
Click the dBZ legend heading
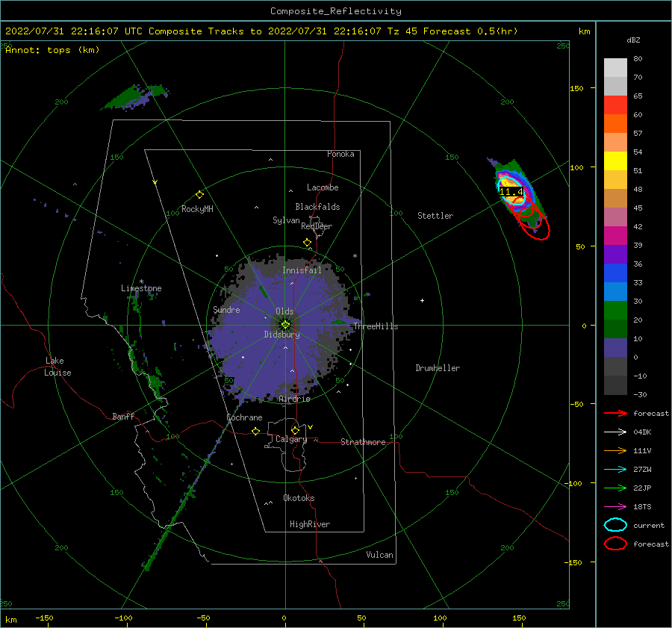coord(633,40)
